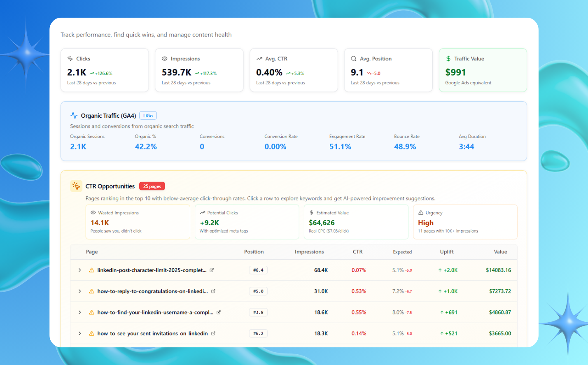This screenshot has width=588, height=365.
Task: Click the 0.07% CTR cell
Action: point(359,270)
